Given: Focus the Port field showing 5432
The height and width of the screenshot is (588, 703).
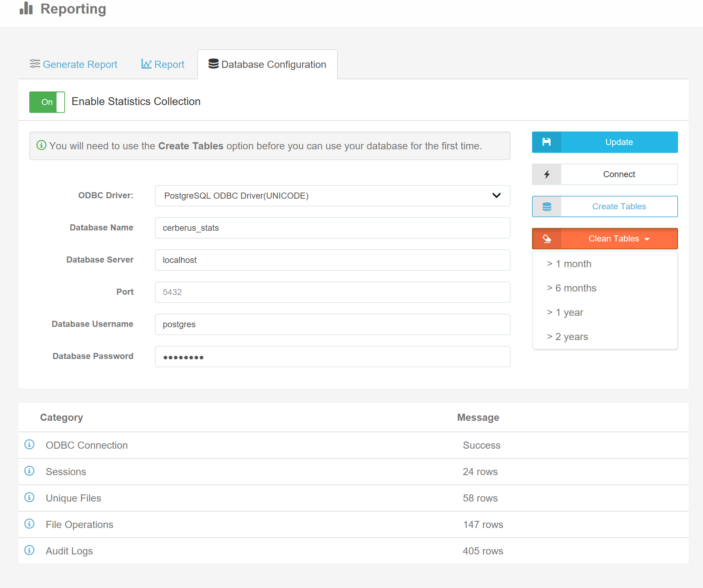Looking at the screenshot, I should coord(332,292).
